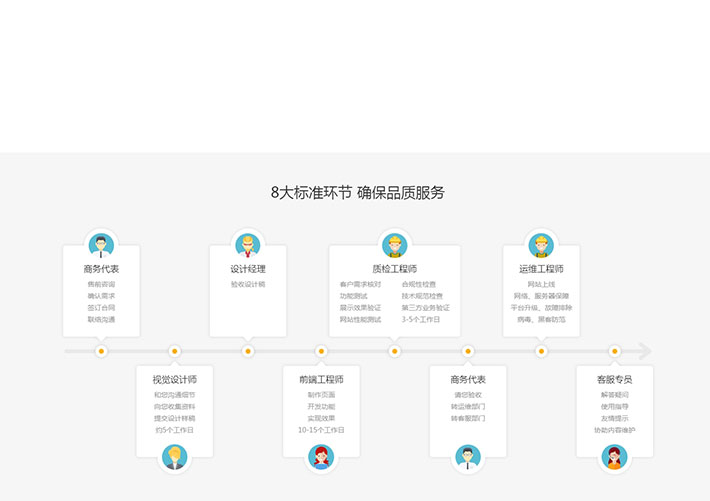Click the arrow at the timeline's right end

pyautogui.click(x=643, y=351)
